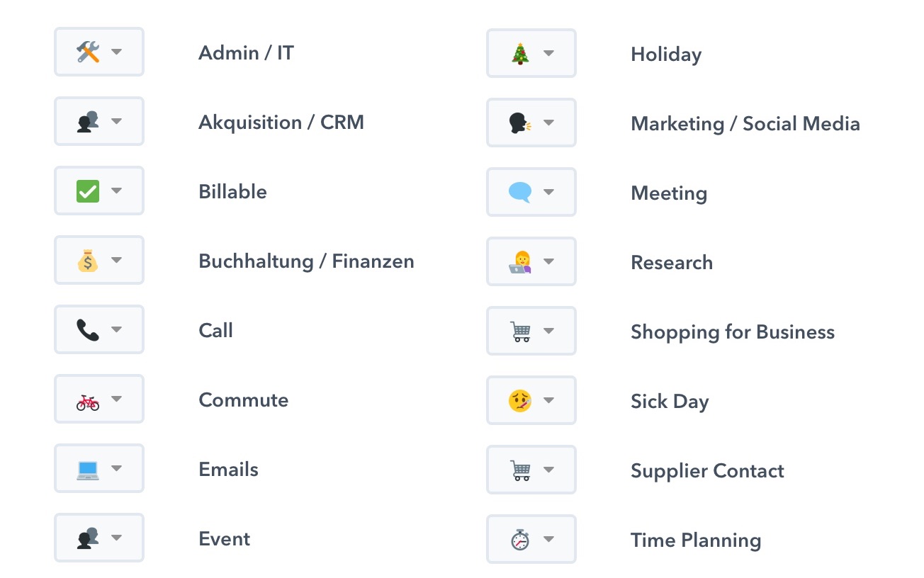Expand the emoji dropdown arrow for Event
This screenshot has width=924, height=578.
117,538
